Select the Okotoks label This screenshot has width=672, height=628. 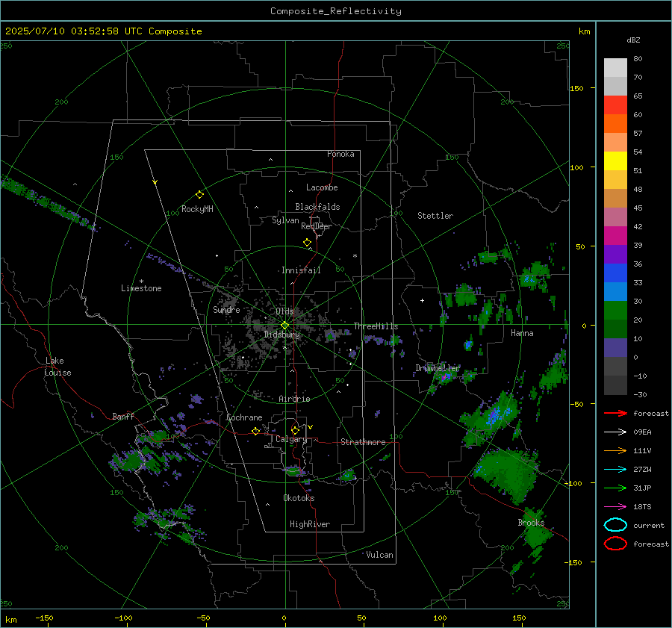point(299,498)
